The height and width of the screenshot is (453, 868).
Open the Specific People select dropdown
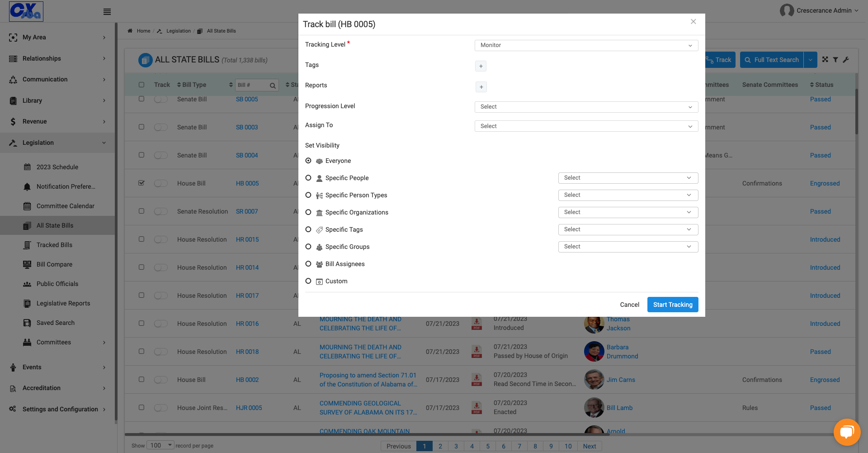pyautogui.click(x=628, y=178)
